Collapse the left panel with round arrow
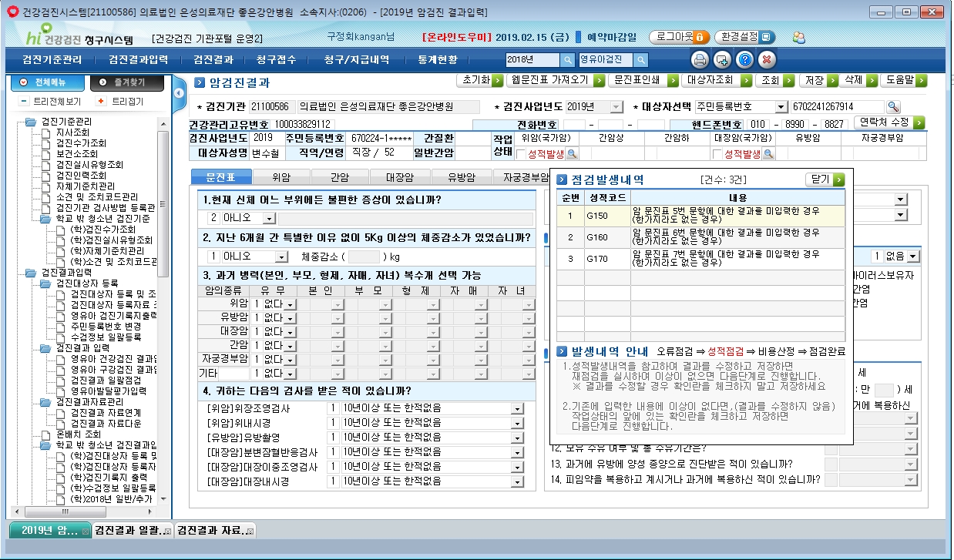The width and height of the screenshot is (954, 560). click(x=179, y=93)
